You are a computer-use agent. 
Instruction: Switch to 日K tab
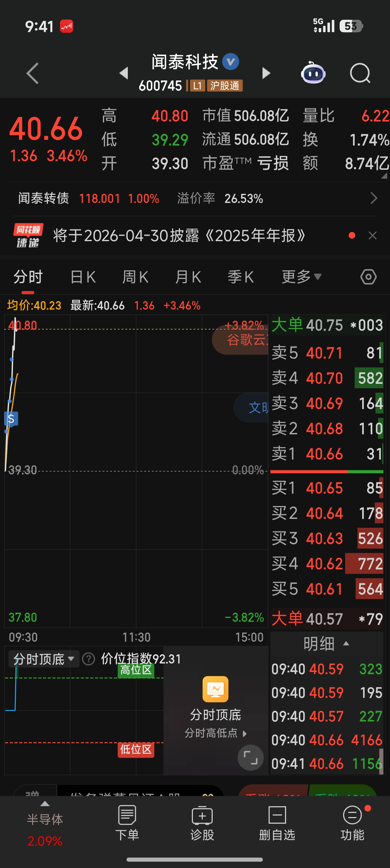(x=83, y=277)
